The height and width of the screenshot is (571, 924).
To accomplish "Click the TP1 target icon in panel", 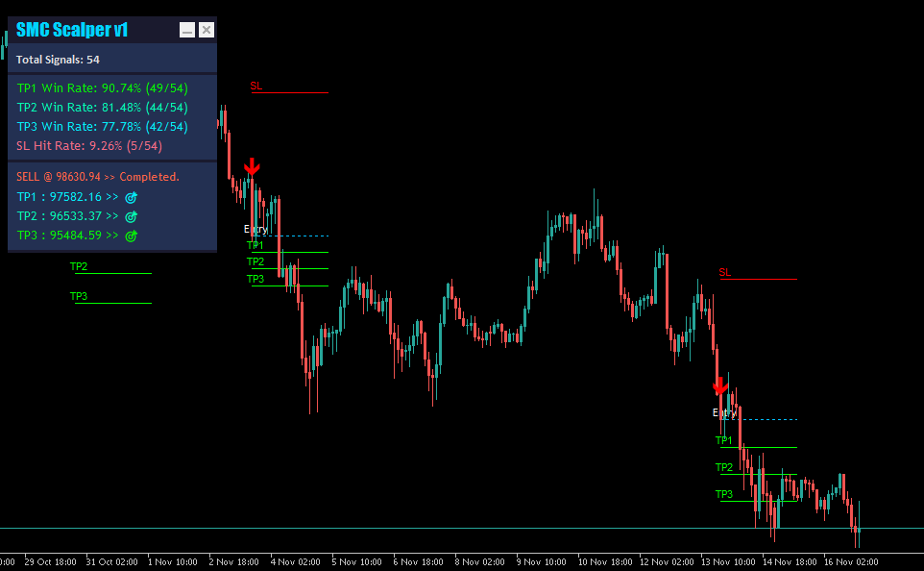I will tap(131, 197).
